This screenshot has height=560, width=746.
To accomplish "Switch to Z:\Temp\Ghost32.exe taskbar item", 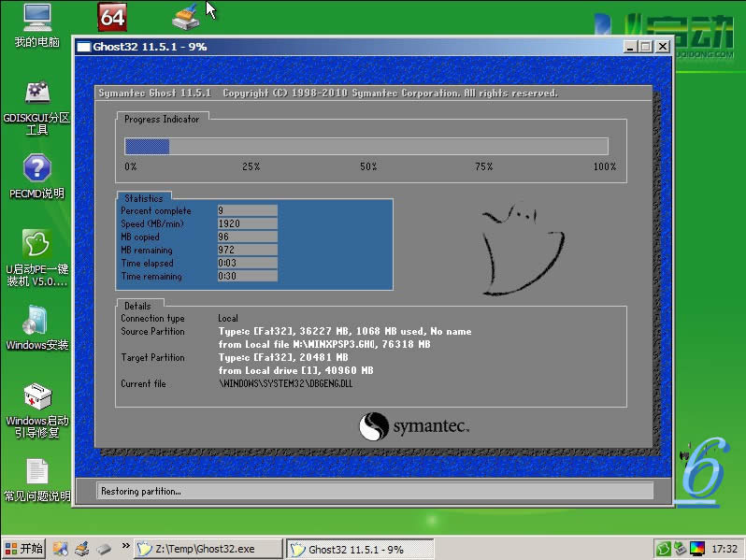I will coord(207,549).
